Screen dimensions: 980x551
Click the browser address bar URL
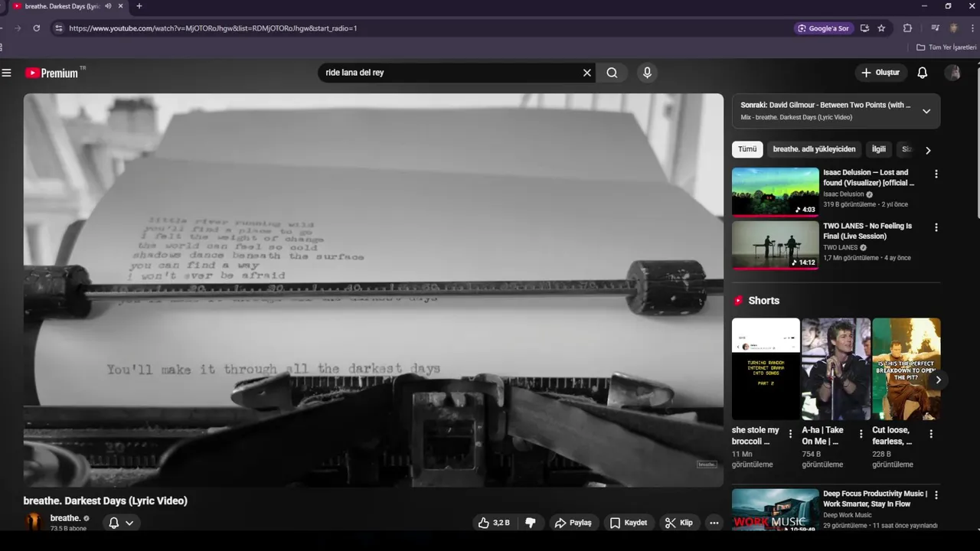click(213, 28)
